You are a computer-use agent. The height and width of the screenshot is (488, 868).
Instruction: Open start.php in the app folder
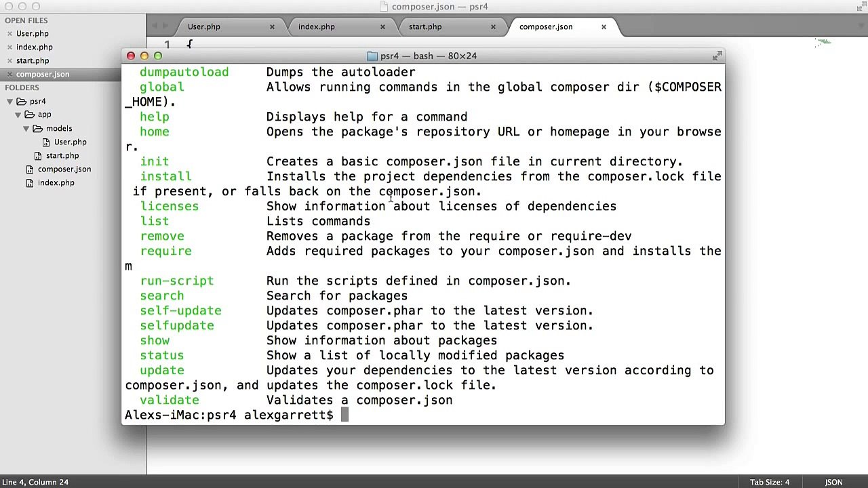(x=62, y=155)
